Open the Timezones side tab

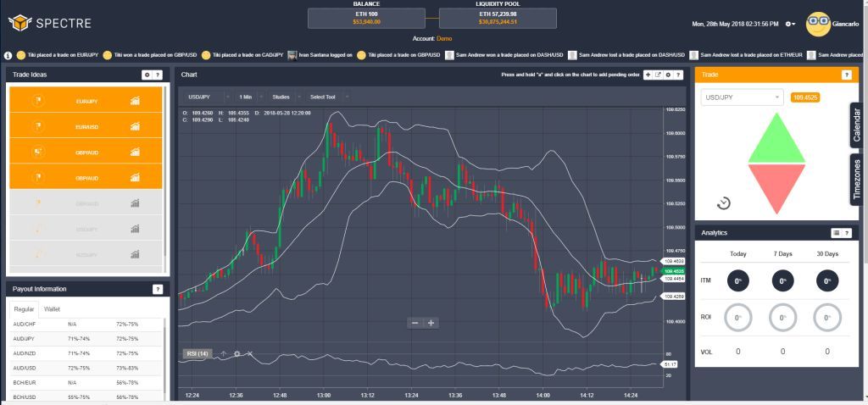[857, 180]
